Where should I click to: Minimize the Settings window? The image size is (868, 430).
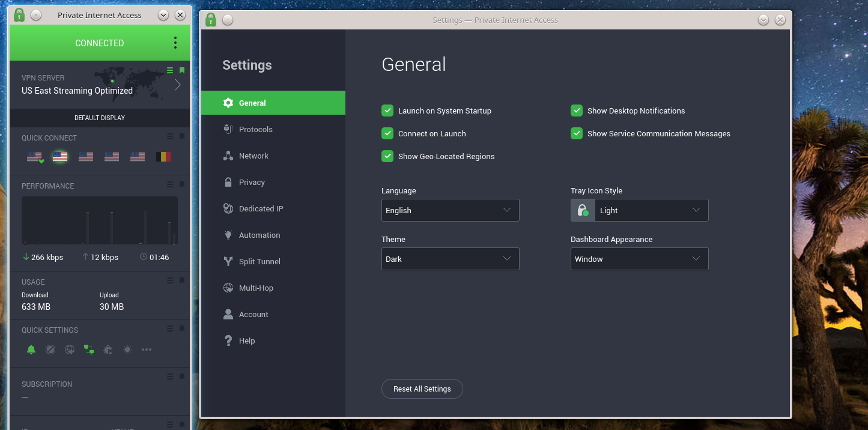pyautogui.click(x=763, y=20)
